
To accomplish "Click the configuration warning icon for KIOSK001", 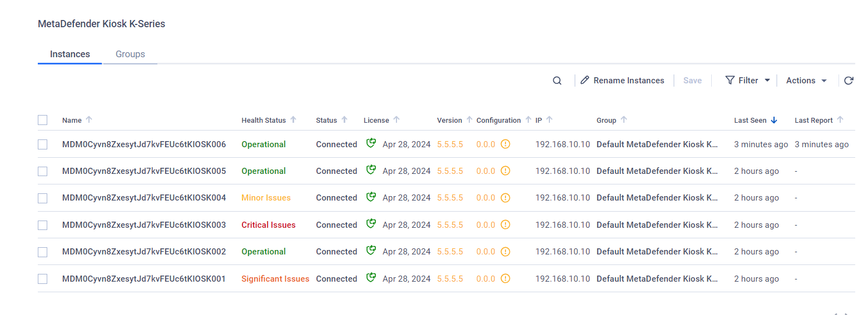I will pyautogui.click(x=505, y=279).
